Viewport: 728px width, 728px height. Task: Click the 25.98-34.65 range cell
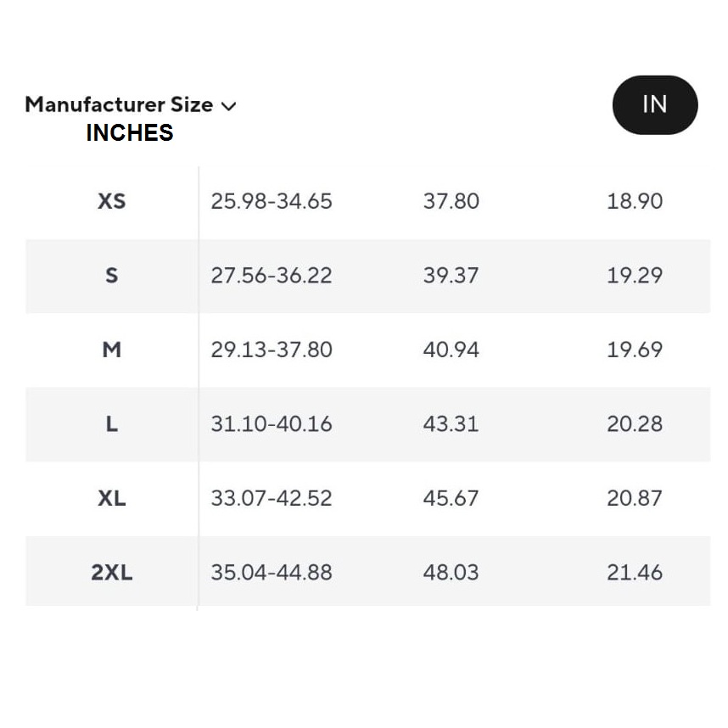pyautogui.click(x=272, y=201)
